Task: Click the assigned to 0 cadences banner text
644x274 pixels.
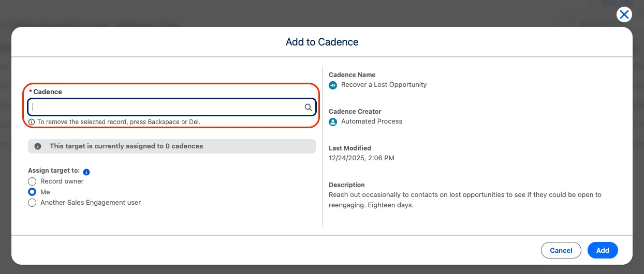Action: [126, 146]
